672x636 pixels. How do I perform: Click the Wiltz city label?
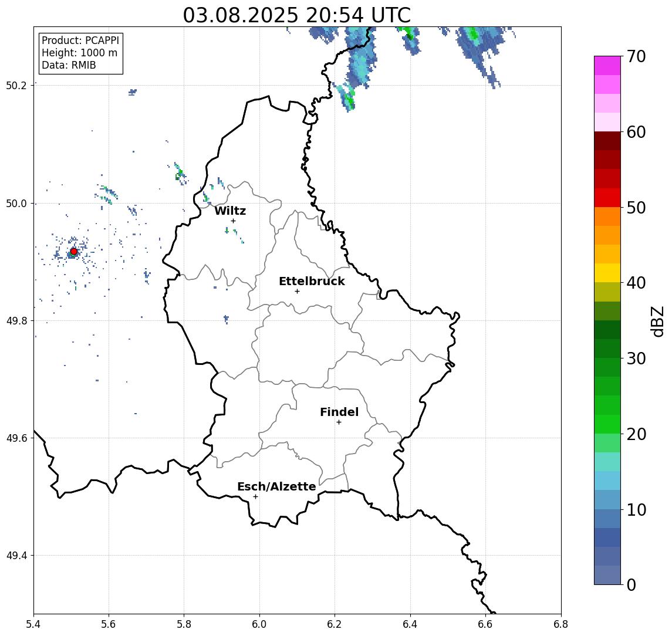click(230, 211)
